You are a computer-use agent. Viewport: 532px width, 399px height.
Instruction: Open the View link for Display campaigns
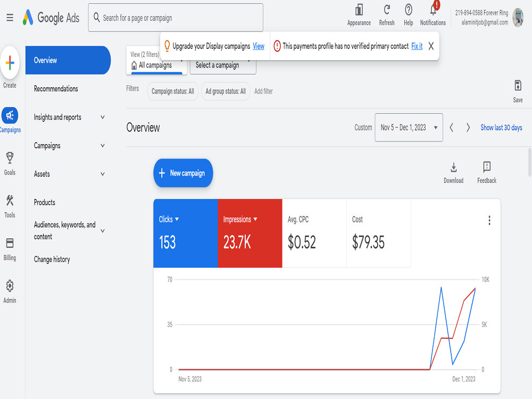(x=259, y=46)
